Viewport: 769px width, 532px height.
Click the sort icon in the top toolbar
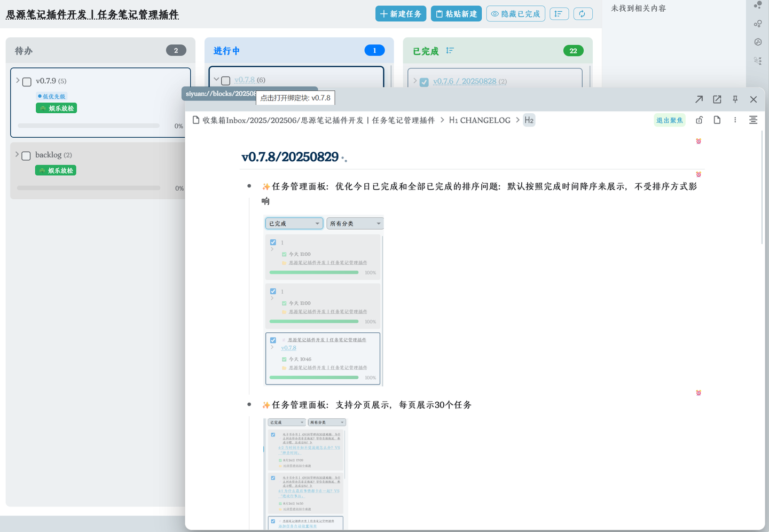click(559, 14)
